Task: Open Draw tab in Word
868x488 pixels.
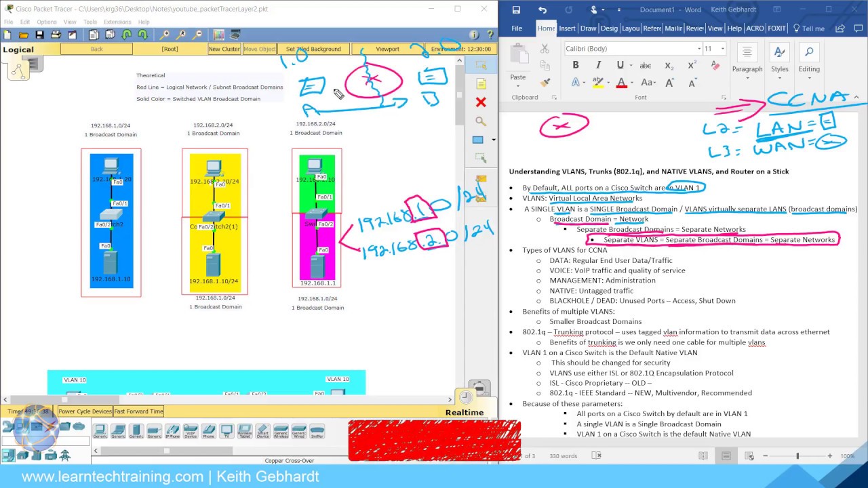Action: click(588, 28)
